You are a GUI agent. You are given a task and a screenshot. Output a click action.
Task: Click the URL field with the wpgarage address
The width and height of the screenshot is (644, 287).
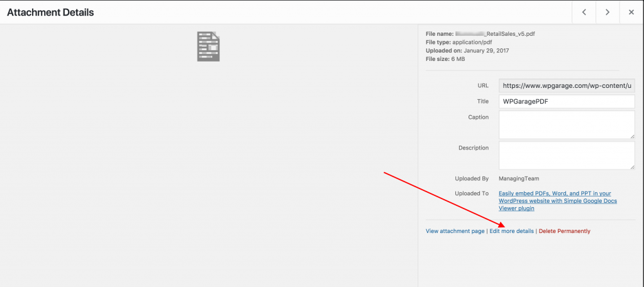click(566, 85)
